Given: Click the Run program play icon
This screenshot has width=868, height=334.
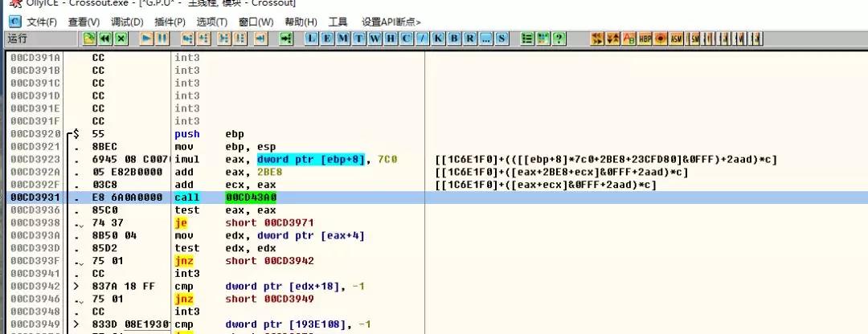Looking at the screenshot, I should [146, 39].
